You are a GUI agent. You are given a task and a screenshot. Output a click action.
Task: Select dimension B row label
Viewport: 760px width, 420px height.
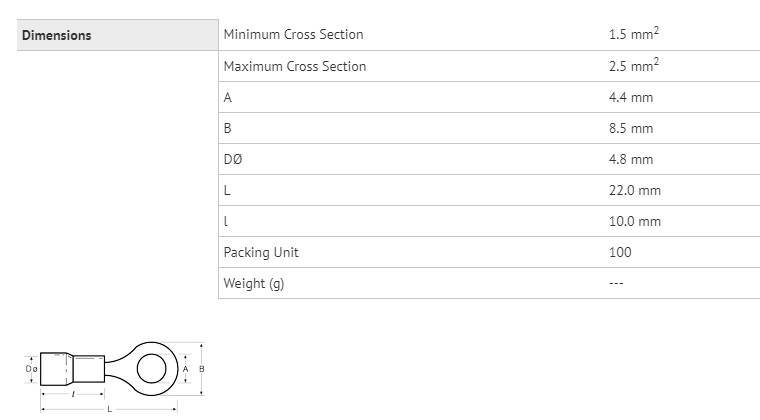pyautogui.click(x=227, y=128)
